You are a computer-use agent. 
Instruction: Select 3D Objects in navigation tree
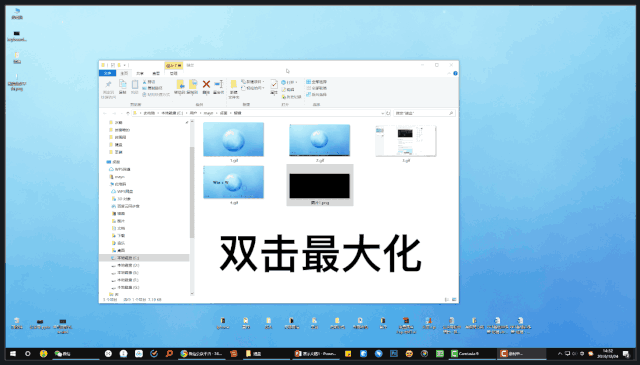pyautogui.click(x=121, y=199)
